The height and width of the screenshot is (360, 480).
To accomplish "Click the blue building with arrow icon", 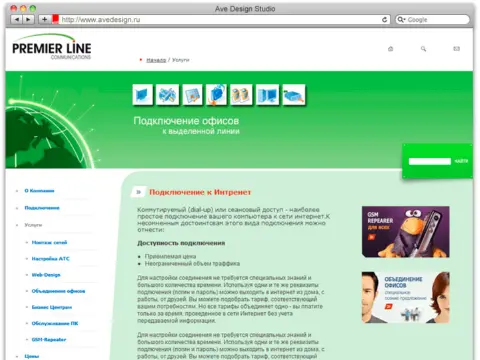I will (x=216, y=95).
